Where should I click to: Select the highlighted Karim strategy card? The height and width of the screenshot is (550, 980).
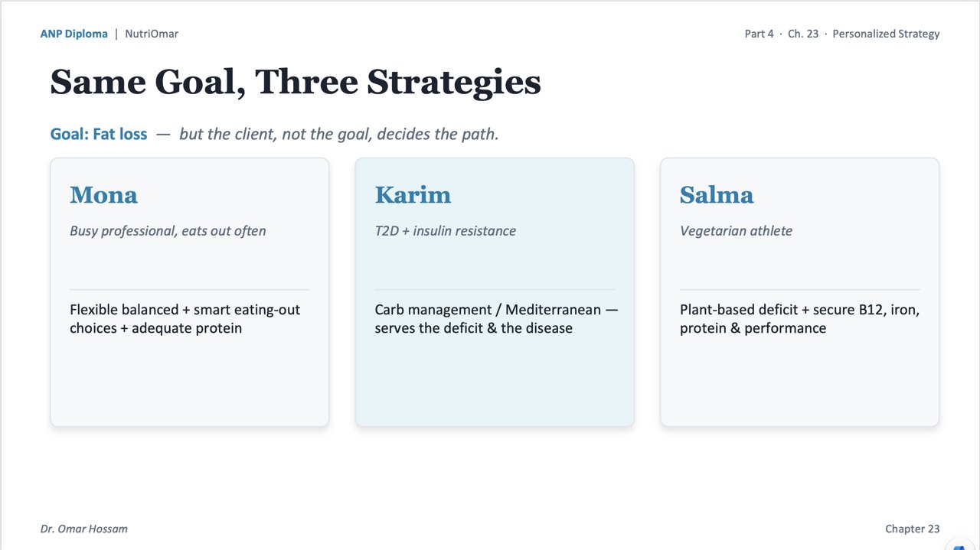pos(495,292)
